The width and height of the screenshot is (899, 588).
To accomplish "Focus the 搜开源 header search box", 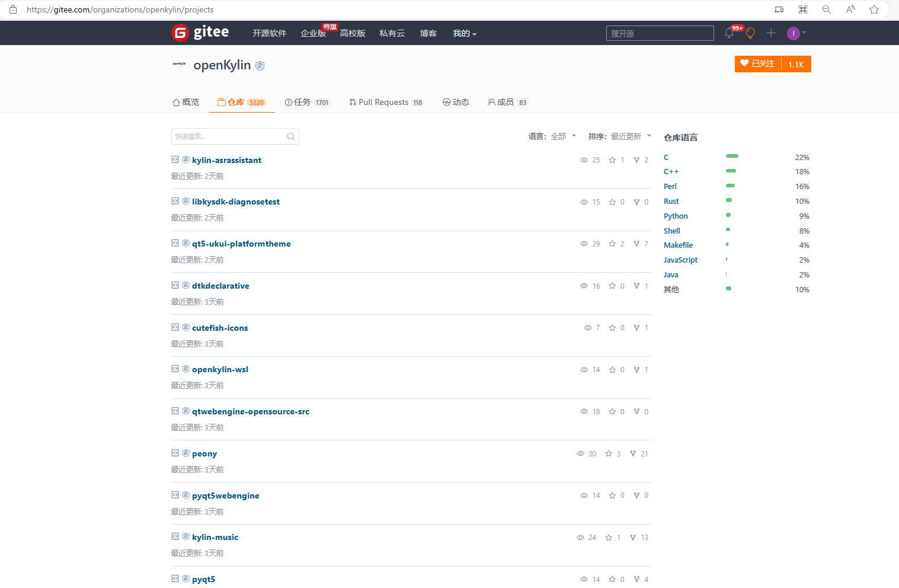I will 660,33.
